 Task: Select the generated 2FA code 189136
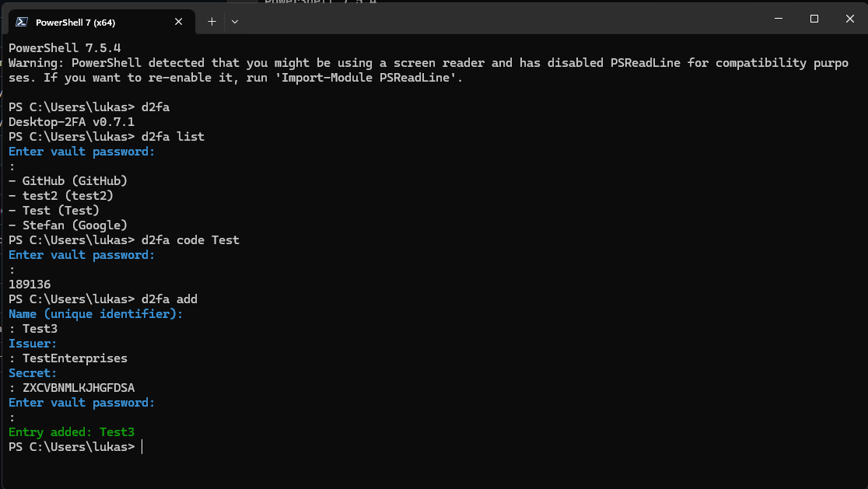30,284
